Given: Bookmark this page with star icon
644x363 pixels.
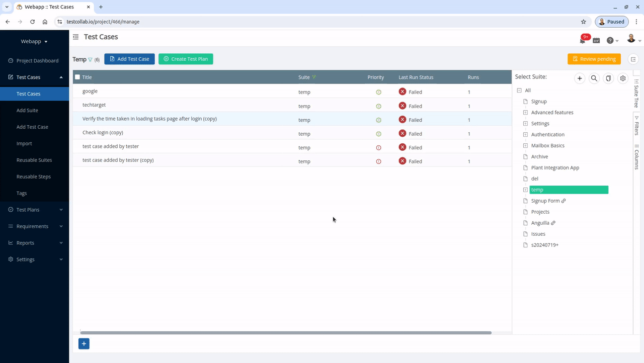Looking at the screenshot, I should coord(584,22).
